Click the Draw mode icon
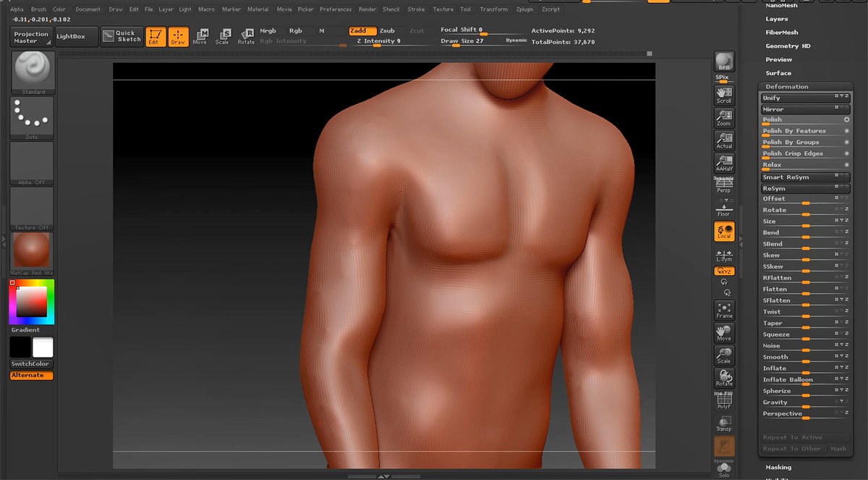Screen dimensions: 868x480 coord(178,36)
